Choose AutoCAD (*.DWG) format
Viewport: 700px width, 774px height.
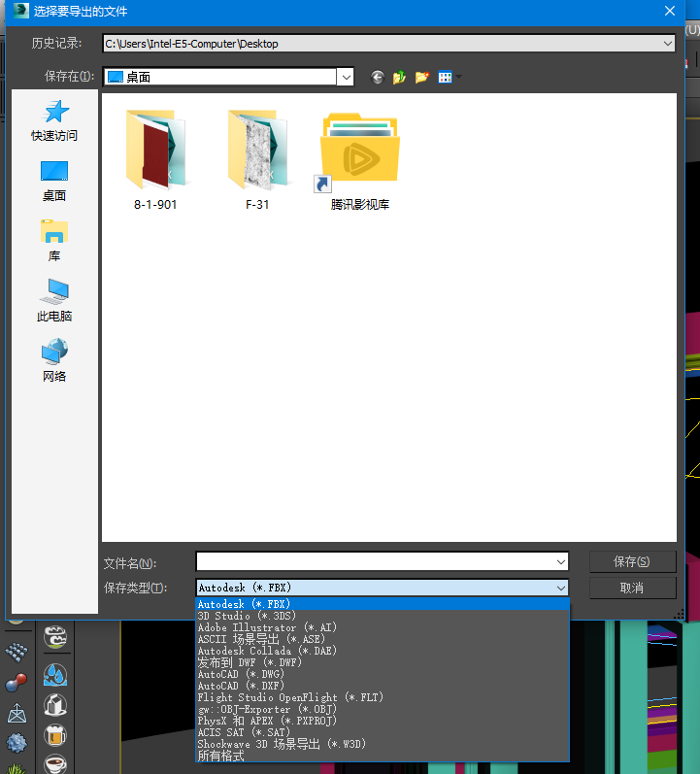coord(383,674)
